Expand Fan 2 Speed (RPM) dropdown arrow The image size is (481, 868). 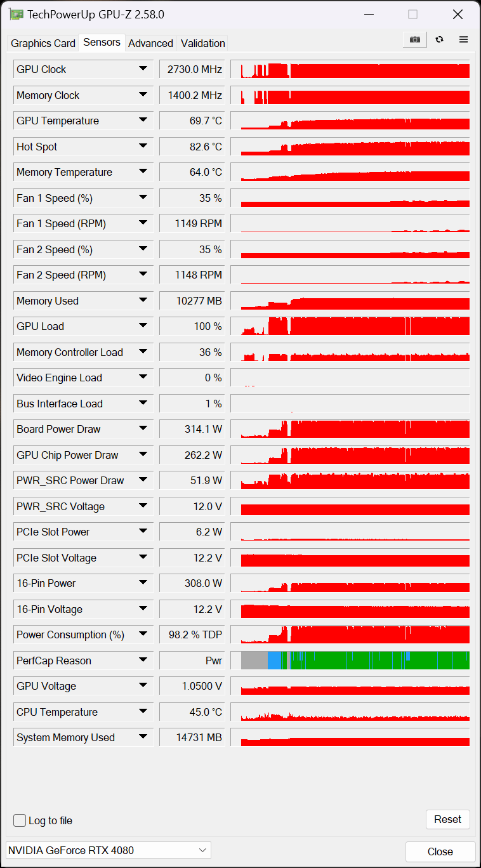[143, 275]
